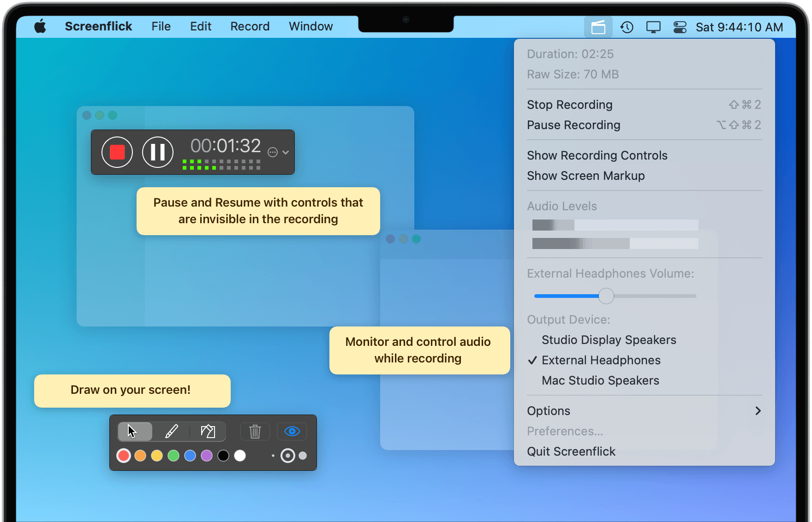Click the Pause and Resume callout note

pos(258,211)
